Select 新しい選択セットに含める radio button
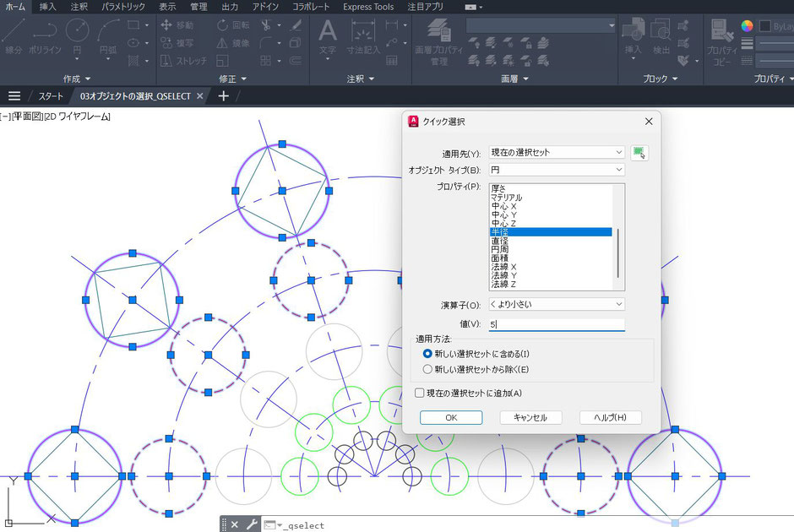 point(427,354)
